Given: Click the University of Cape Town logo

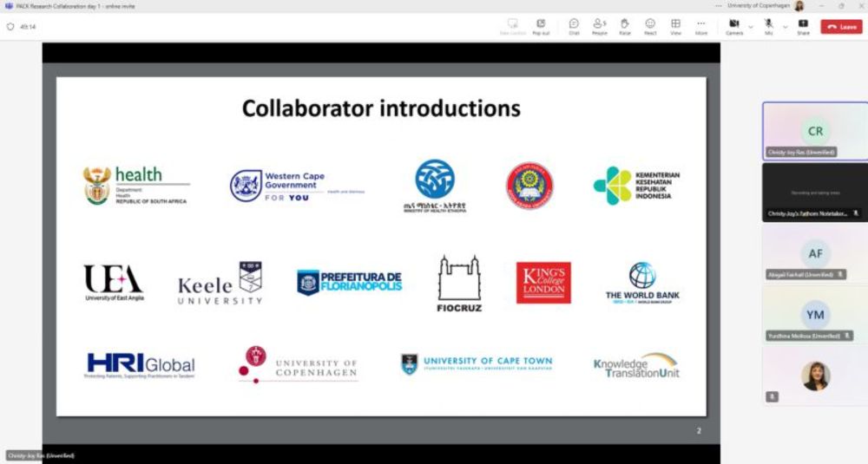Looking at the screenshot, I should pyautogui.click(x=477, y=364).
